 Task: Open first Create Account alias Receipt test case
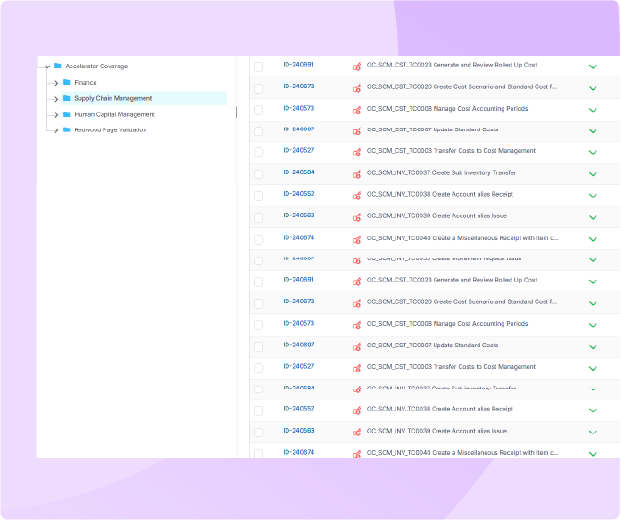pos(439,194)
